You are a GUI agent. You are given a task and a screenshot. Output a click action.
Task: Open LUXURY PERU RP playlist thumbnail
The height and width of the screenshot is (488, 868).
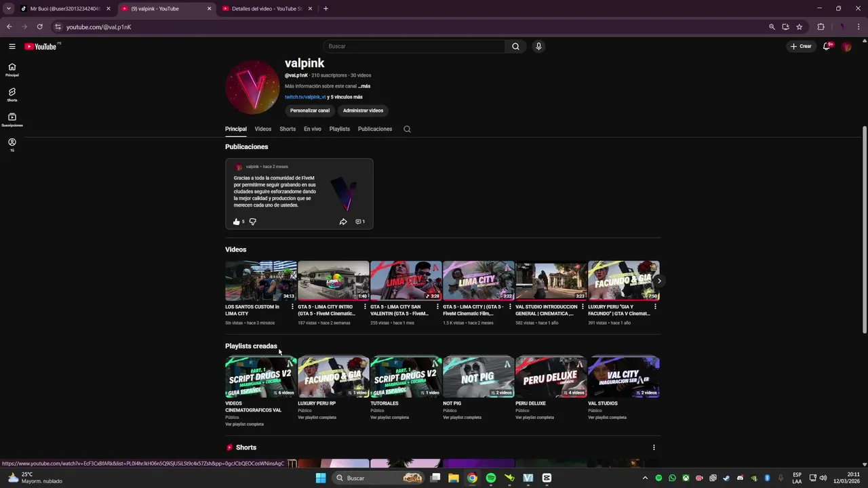(x=334, y=377)
